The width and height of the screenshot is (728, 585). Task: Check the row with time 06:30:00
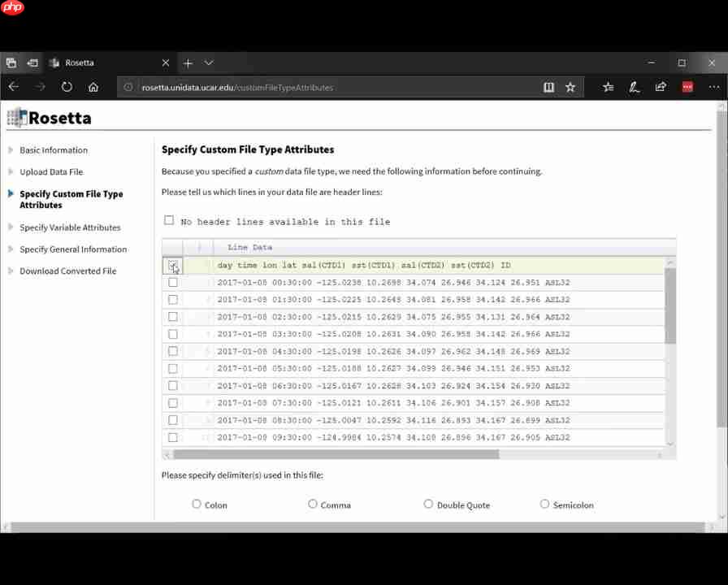pos(173,385)
